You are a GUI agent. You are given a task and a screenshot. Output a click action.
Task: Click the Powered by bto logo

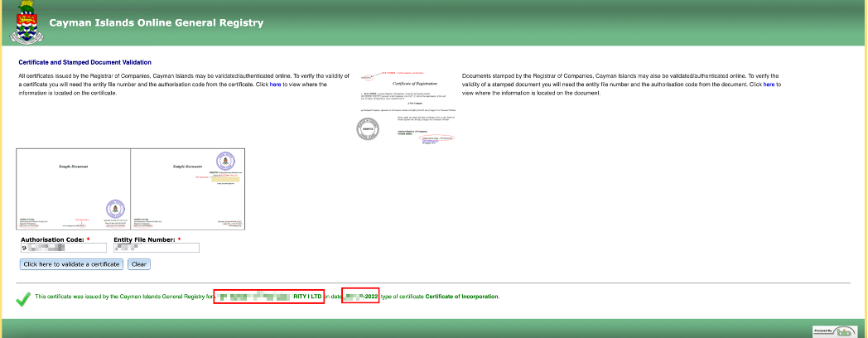835,331
